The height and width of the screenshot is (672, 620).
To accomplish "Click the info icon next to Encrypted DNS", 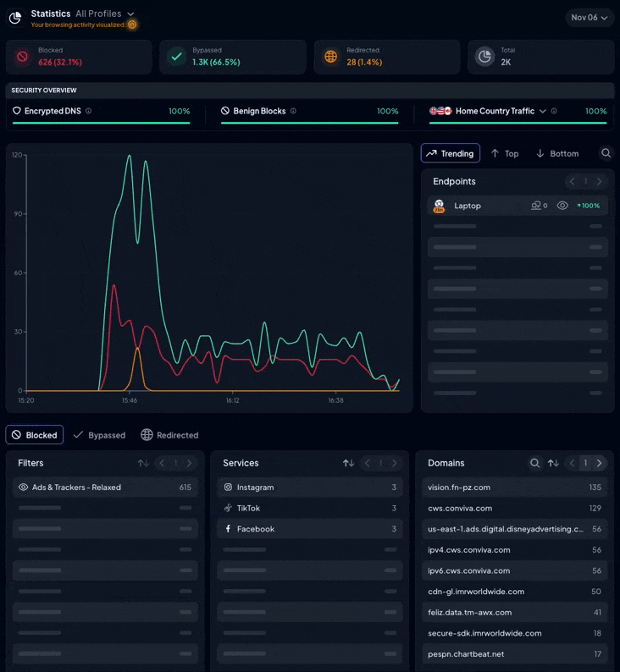I will [x=89, y=111].
